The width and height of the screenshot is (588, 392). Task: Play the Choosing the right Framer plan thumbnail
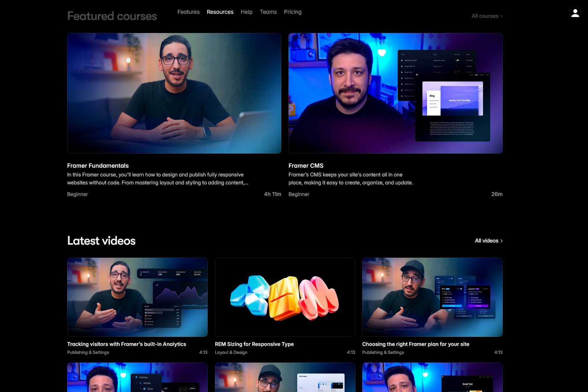(x=432, y=297)
